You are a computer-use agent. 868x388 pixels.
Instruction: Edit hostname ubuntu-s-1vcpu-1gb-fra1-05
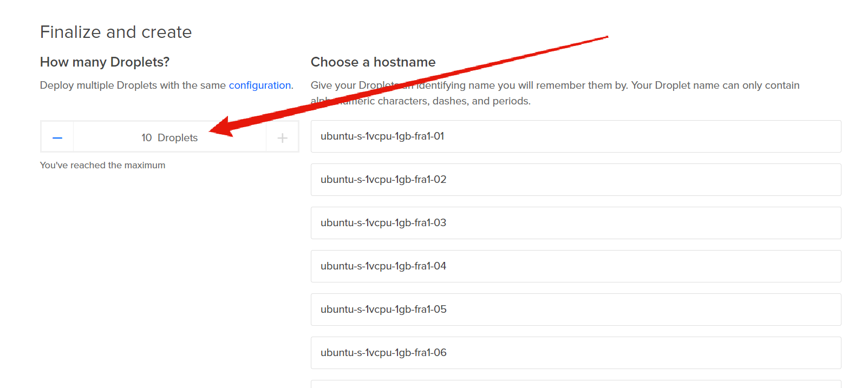tap(576, 310)
